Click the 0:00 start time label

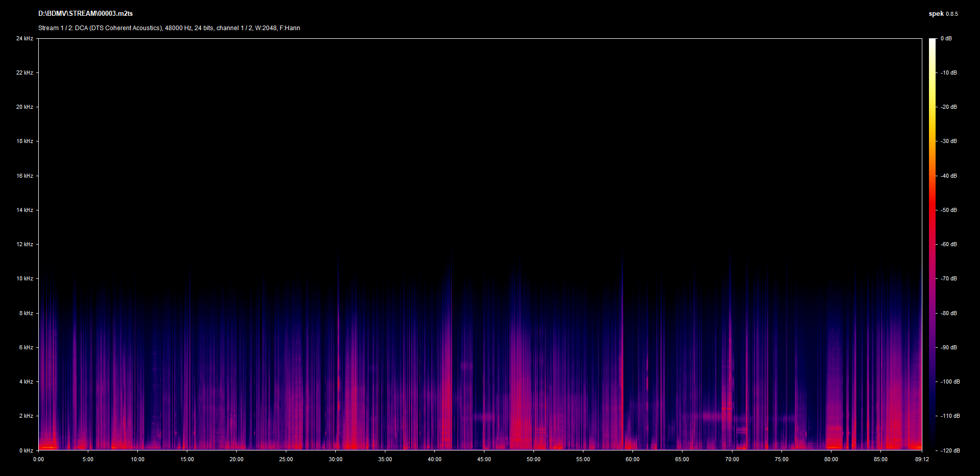click(39, 459)
